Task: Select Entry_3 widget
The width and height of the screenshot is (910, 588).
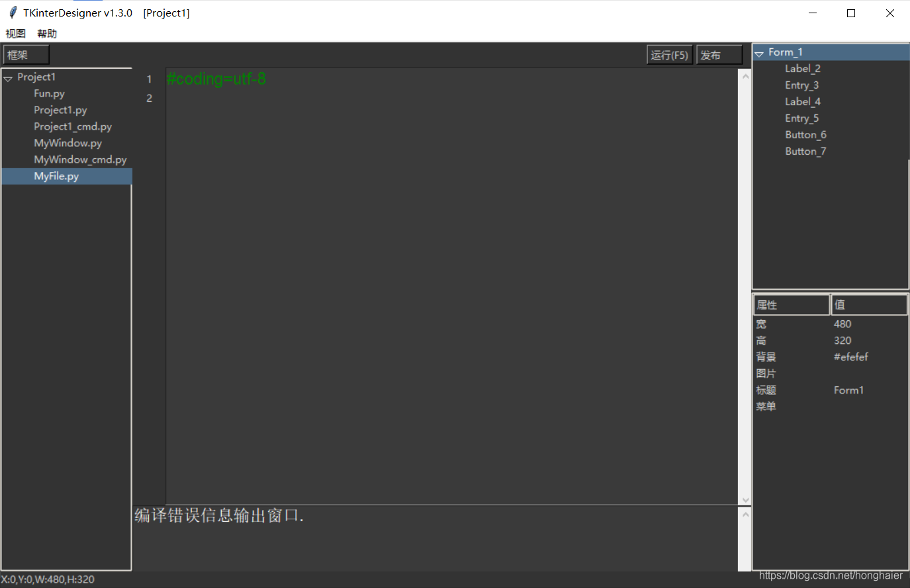Action: (x=802, y=85)
